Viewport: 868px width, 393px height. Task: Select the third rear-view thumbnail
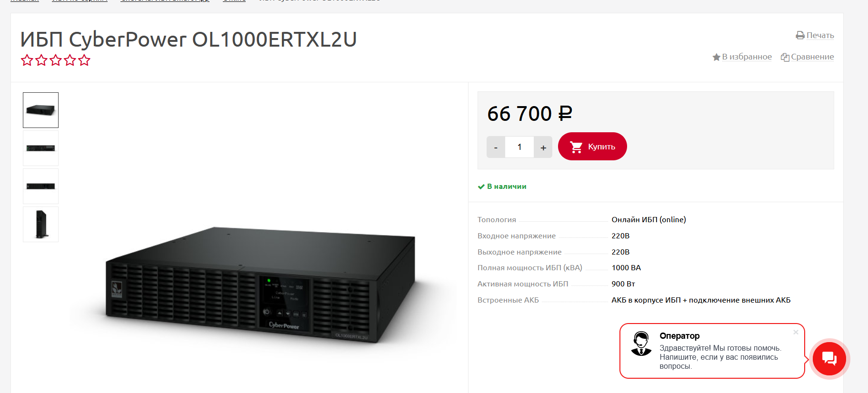[x=41, y=186]
